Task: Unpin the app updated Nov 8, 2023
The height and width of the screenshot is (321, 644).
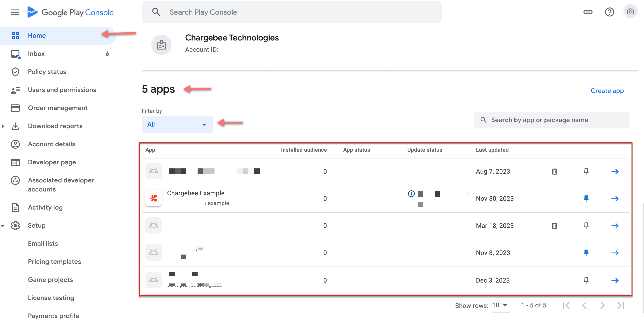Action: pos(586,253)
